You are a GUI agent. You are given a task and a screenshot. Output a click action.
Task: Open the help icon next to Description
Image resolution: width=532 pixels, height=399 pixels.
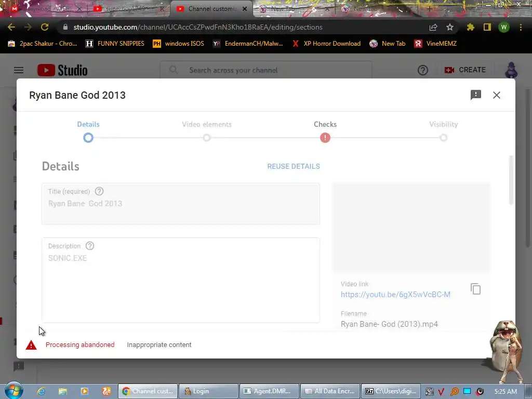[90, 246]
